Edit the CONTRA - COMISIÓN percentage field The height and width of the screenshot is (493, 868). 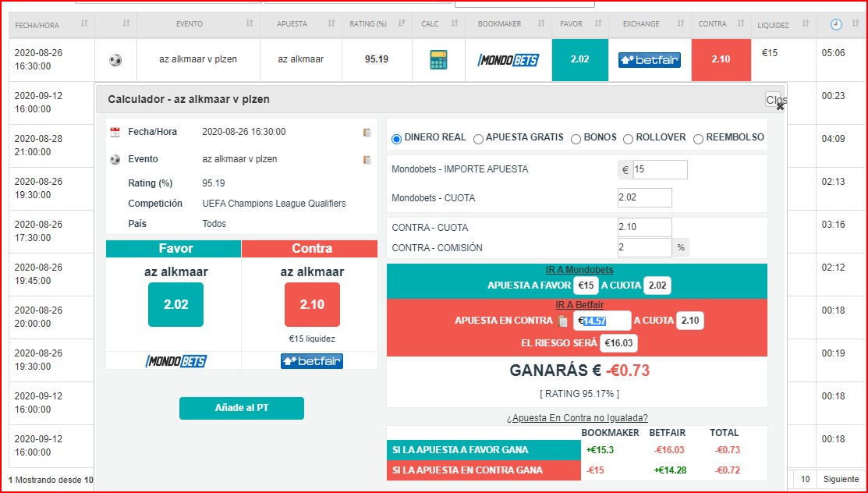tap(644, 247)
